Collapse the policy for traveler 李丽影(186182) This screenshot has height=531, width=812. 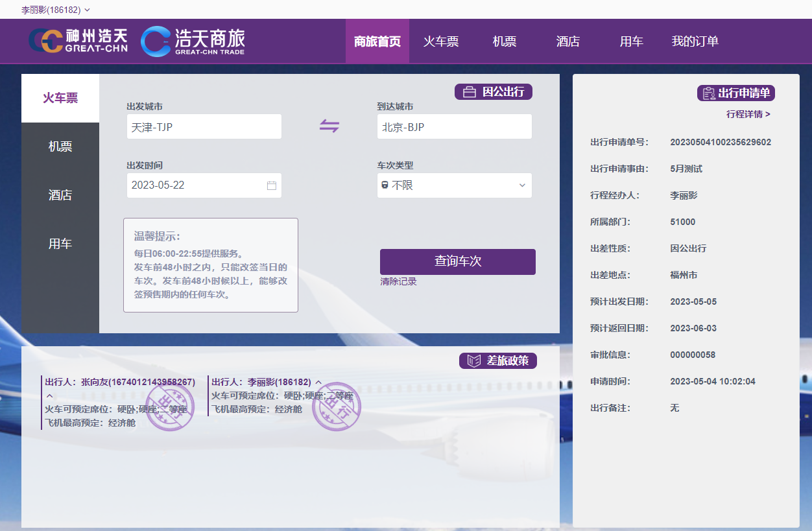coord(318,383)
